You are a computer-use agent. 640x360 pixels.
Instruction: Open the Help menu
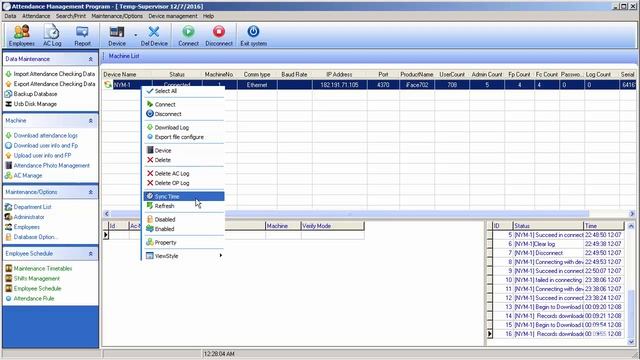click(208, 16)
